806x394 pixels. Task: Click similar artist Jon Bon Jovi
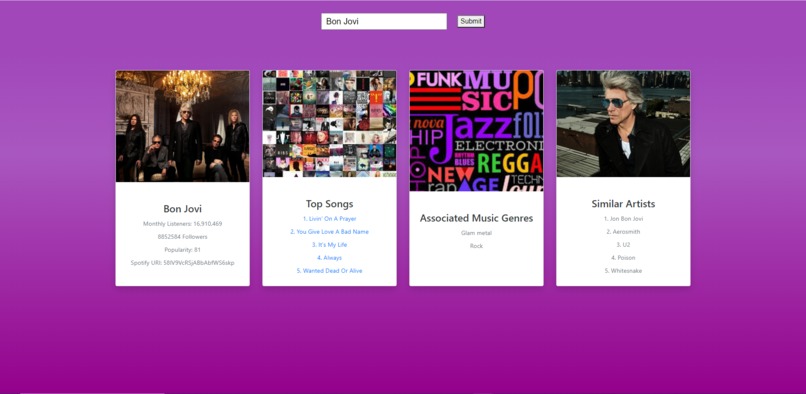(x=624, y=219)
